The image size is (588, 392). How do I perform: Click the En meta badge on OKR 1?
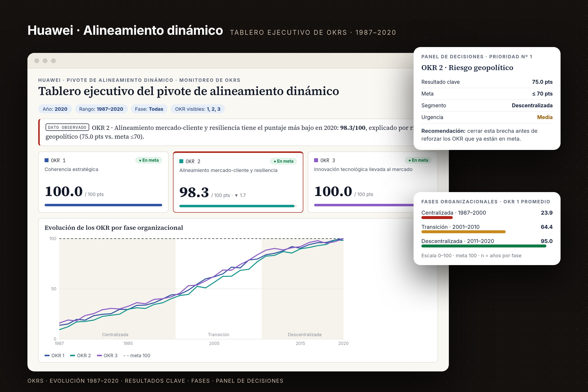[x=149, y=160]
